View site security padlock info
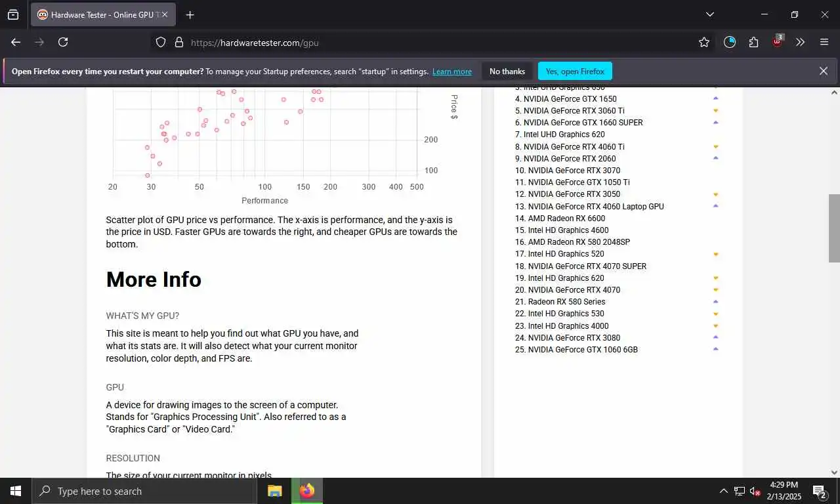The width and height of the screenshot is (840, 504). tap(178, 42)
